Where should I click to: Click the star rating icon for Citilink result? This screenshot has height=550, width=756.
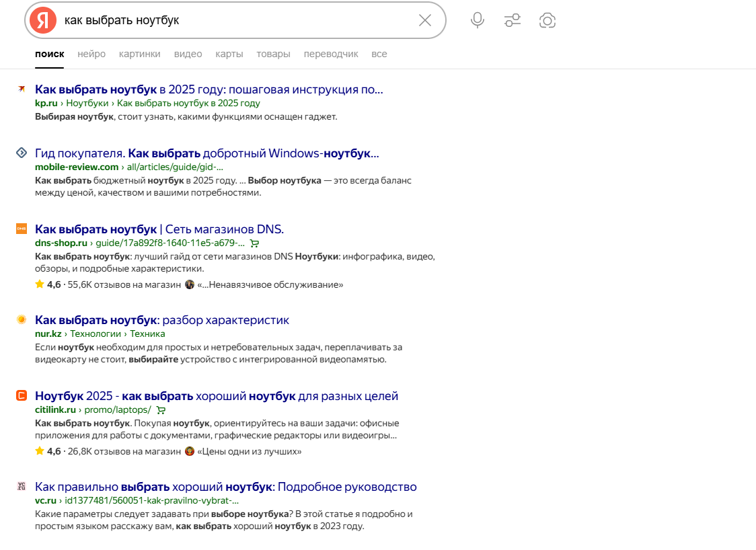click(x=40, y=450)
